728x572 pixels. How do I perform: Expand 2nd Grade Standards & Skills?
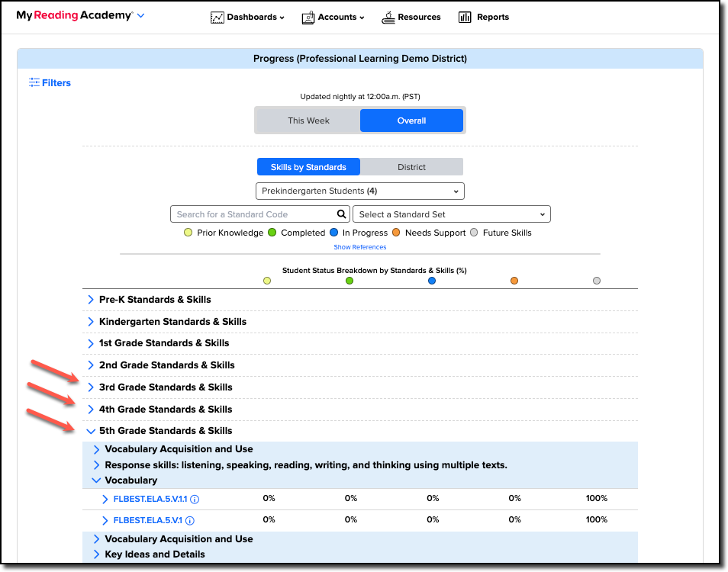(x=91, y=365)
